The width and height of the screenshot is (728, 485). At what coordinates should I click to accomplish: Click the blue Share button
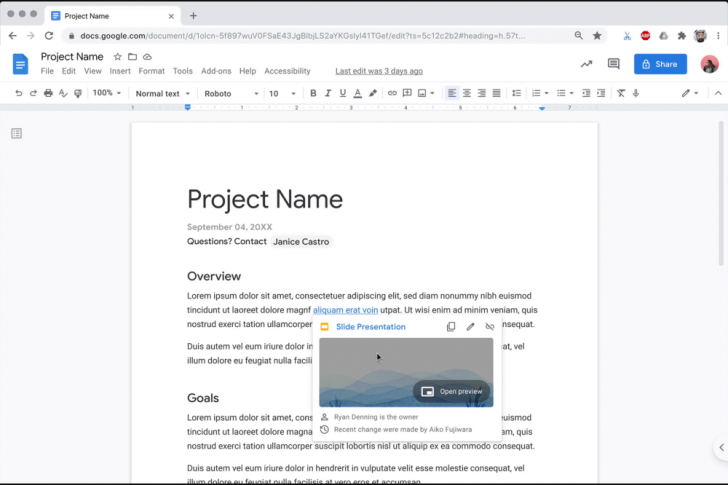(x=660, y=64)
